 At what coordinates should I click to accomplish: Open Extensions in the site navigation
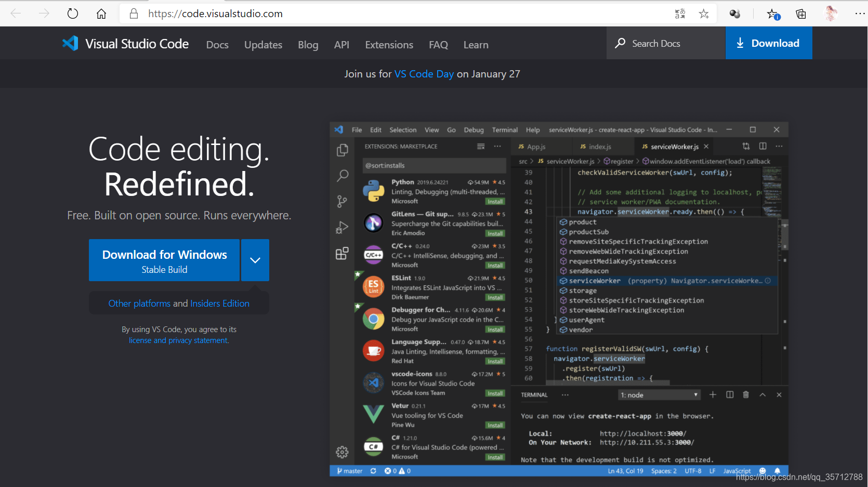click(389, 45)
